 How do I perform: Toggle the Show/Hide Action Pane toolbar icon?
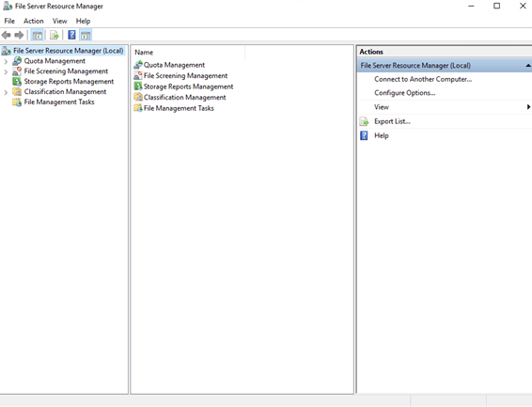pos(86,35)
